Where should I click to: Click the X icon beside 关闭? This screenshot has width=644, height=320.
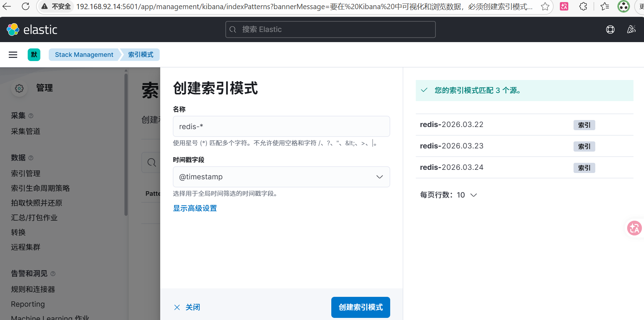click(177, 307)
